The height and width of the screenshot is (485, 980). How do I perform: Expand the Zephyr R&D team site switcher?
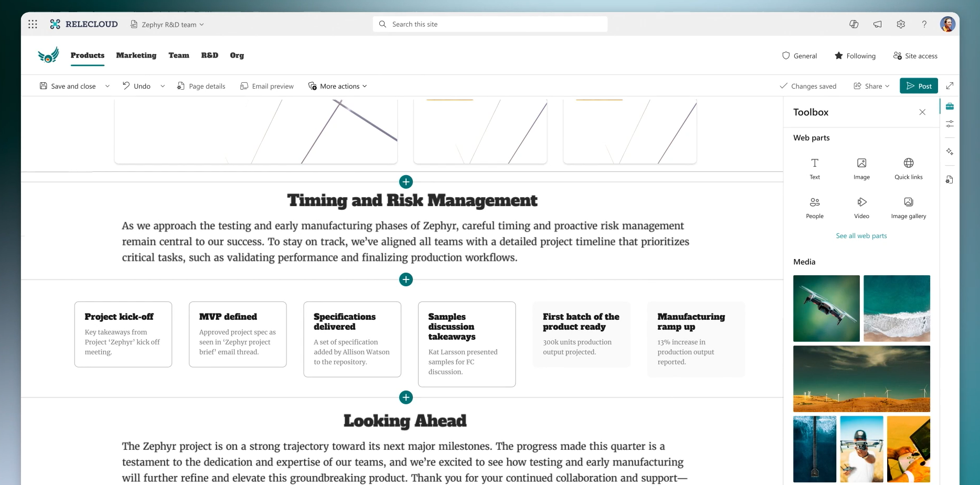(167, 24)
